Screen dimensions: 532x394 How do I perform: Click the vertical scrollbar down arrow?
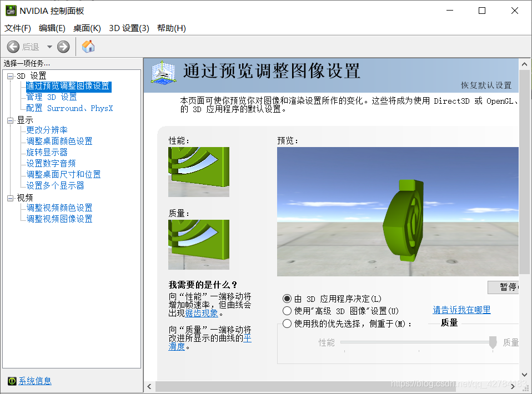point(525,375)
